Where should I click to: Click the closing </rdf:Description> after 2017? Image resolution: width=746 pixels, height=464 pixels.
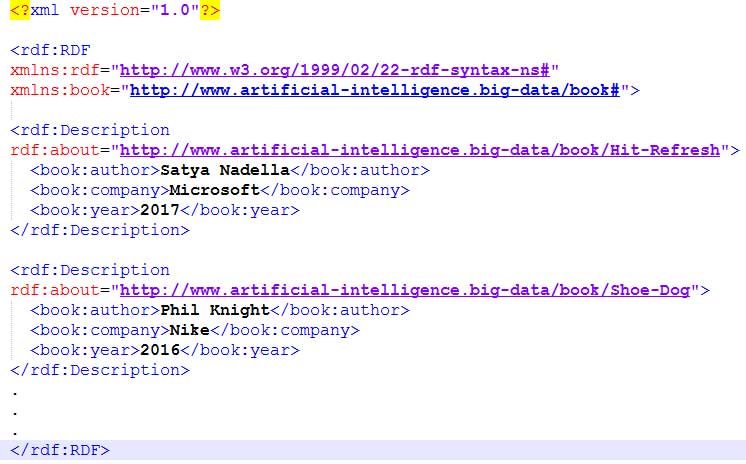(x=100, y=230)
